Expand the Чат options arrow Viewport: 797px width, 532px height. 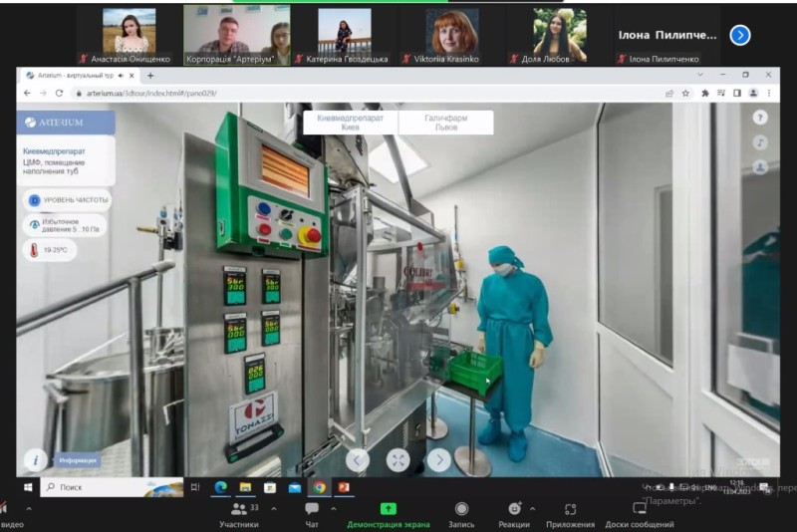(333, 508)
